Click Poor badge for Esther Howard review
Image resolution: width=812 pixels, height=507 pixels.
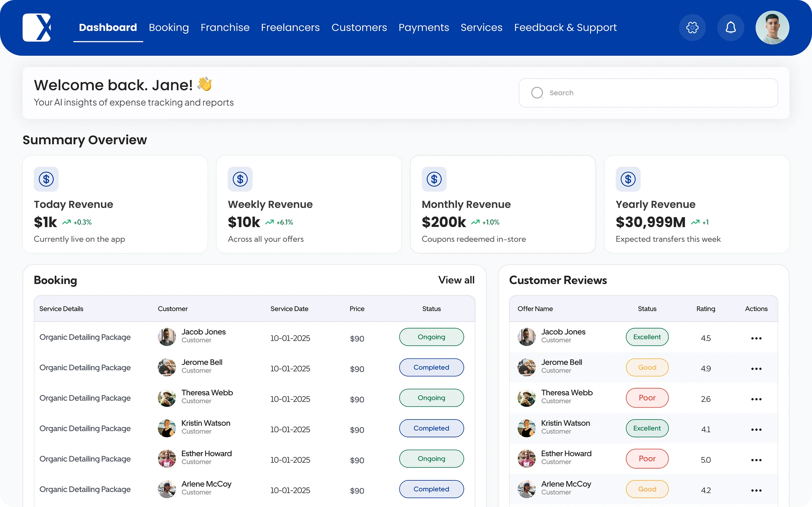point(647,459)
